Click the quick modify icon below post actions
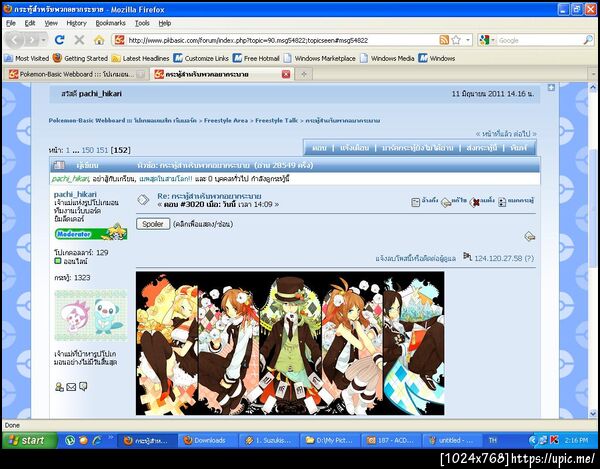The width and height of the screenshot is (600, 469). [530, 236]
